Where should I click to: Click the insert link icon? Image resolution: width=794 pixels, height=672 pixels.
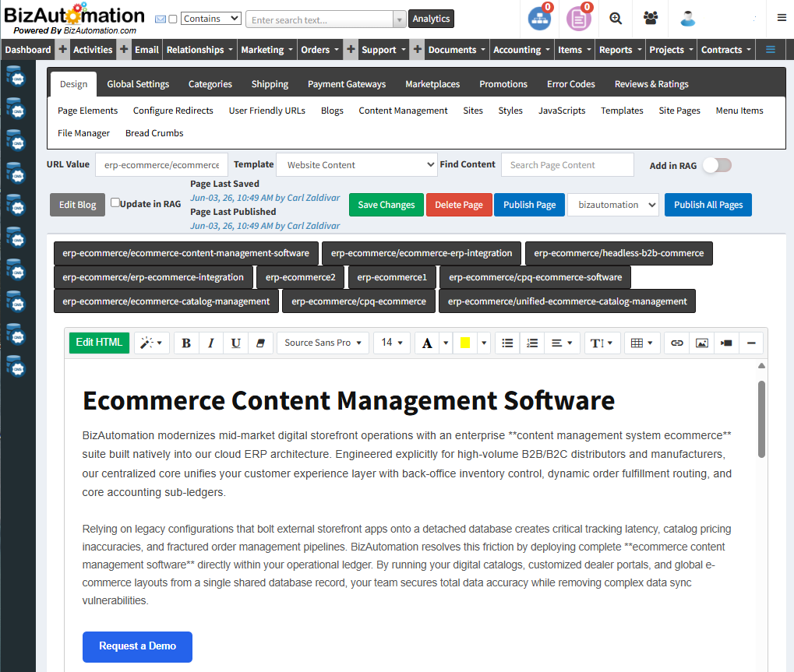[x=676, y=343]
